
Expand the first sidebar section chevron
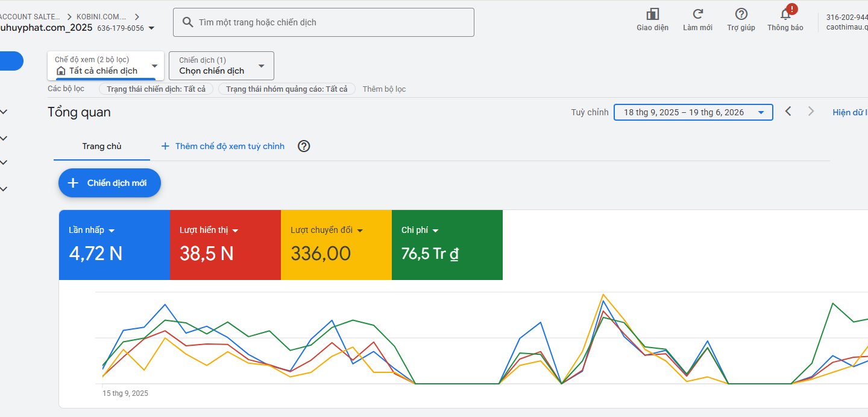click(x=4, y=112)
